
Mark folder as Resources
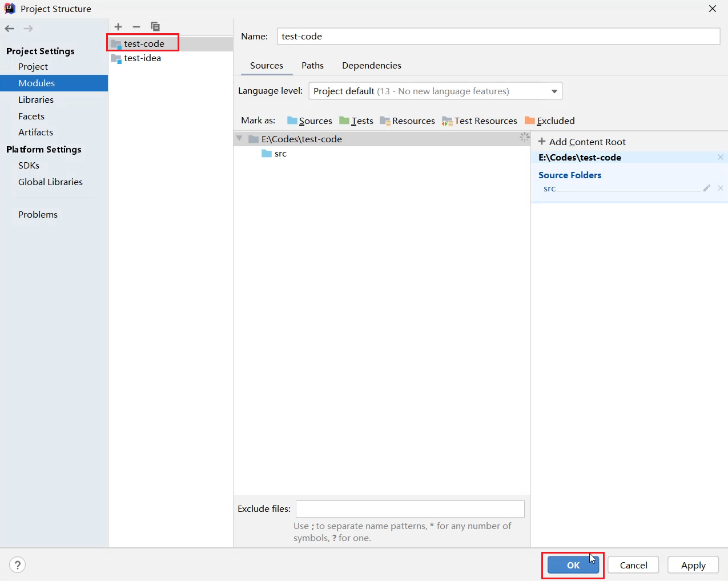[407, 121]
